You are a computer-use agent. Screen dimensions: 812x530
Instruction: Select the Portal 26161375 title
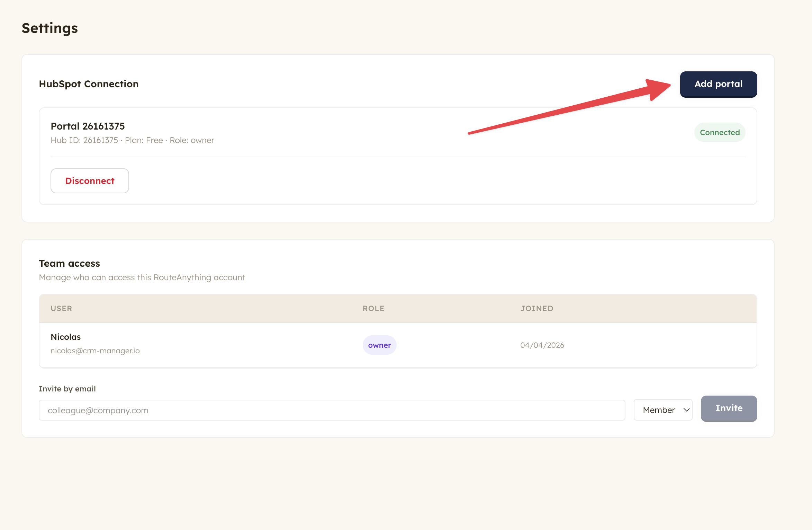coord(88,126)
